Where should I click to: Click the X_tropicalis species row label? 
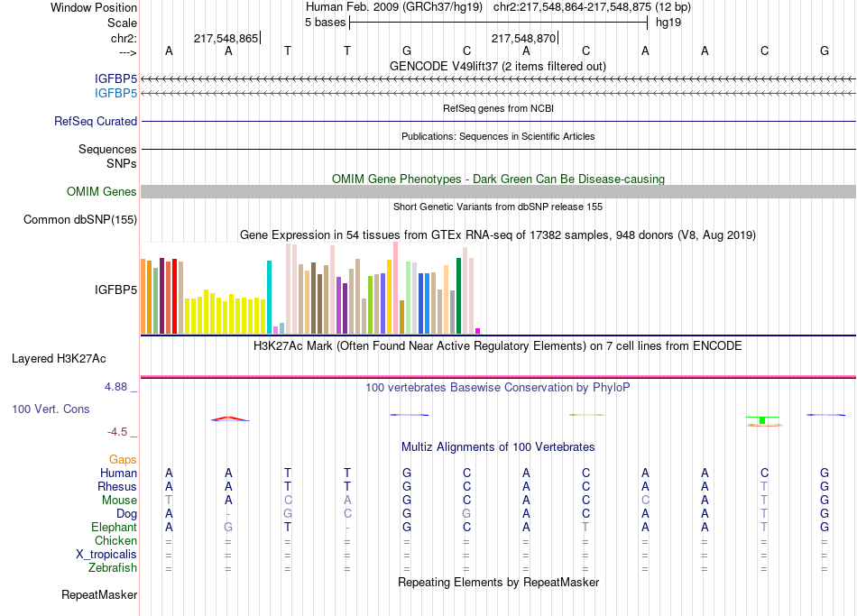coord(106,555)
